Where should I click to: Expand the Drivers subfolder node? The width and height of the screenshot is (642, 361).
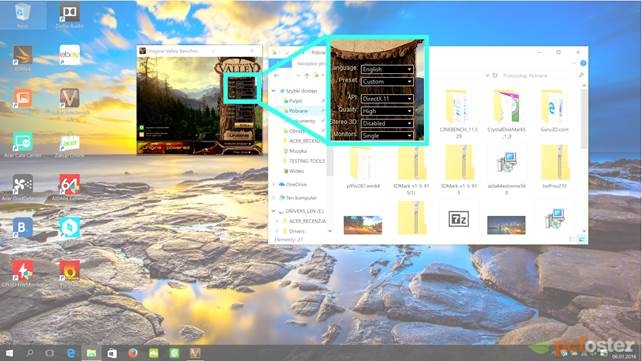click(x=278, y=231)
